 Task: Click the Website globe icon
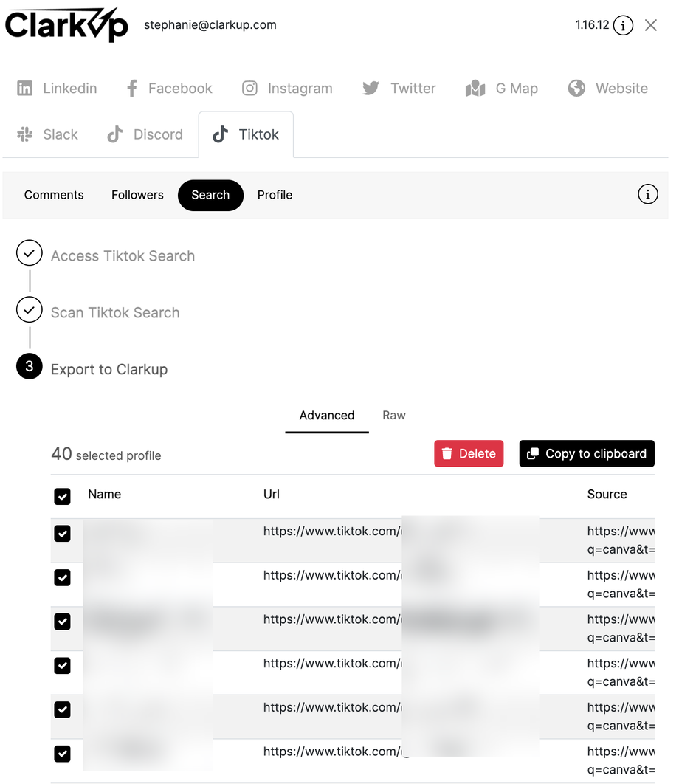coord(576,88)
